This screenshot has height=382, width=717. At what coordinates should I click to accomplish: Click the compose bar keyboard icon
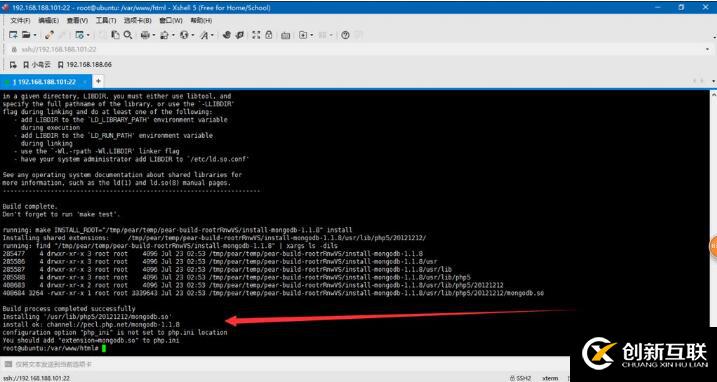pos(7,365)
